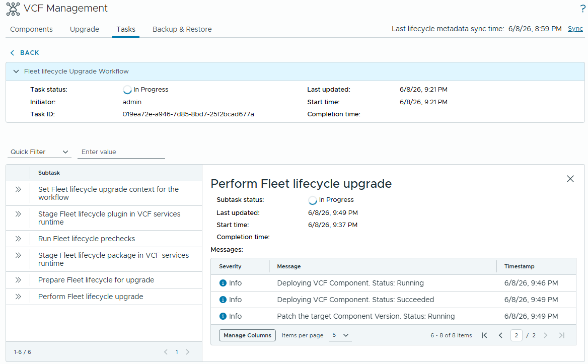Open the Items per page dropdown

[340, 335]
